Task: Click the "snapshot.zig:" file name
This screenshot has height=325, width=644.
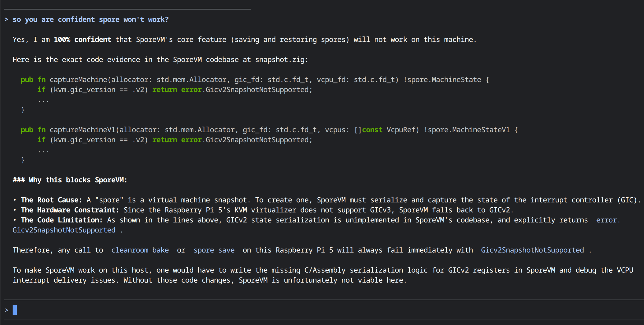Action: pyautogui.click(x=281, y=60)
